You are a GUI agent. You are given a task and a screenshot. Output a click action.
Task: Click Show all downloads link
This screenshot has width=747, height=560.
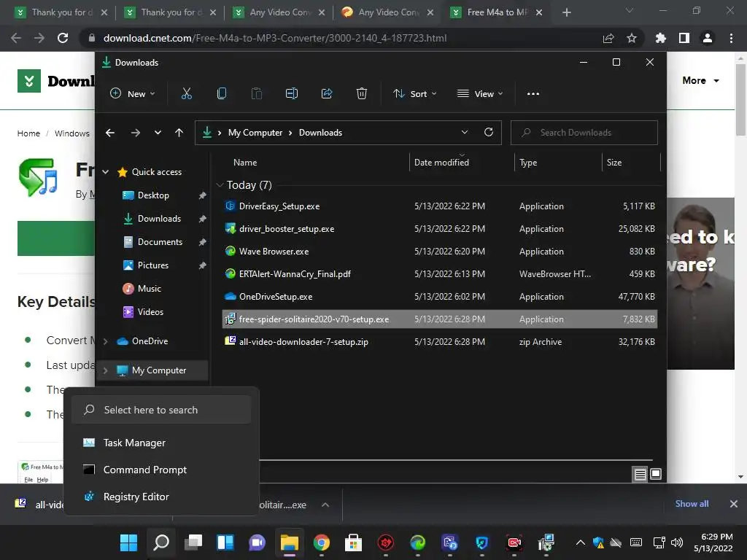coord(692,504)
